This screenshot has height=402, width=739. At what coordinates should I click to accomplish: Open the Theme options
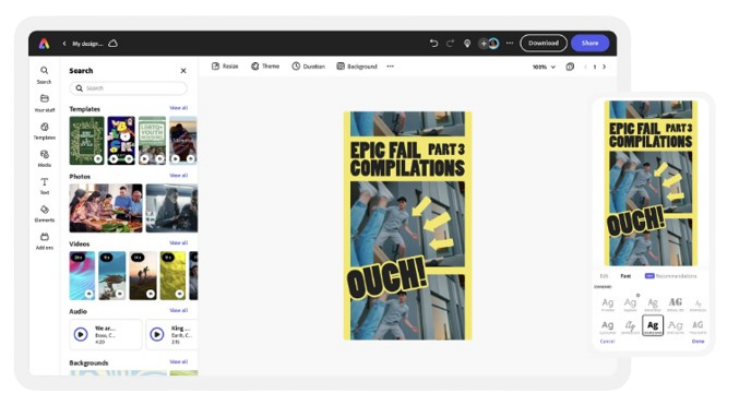click(265, 66)
